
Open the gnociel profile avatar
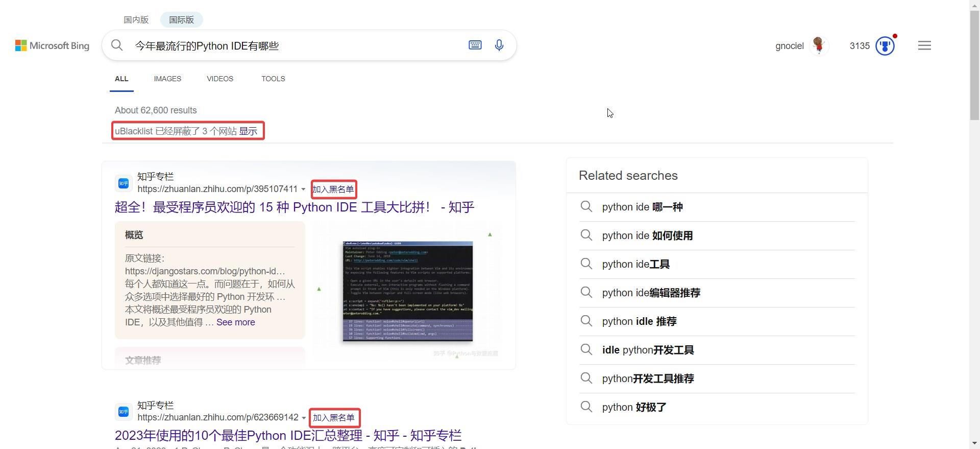click(819, 45)
